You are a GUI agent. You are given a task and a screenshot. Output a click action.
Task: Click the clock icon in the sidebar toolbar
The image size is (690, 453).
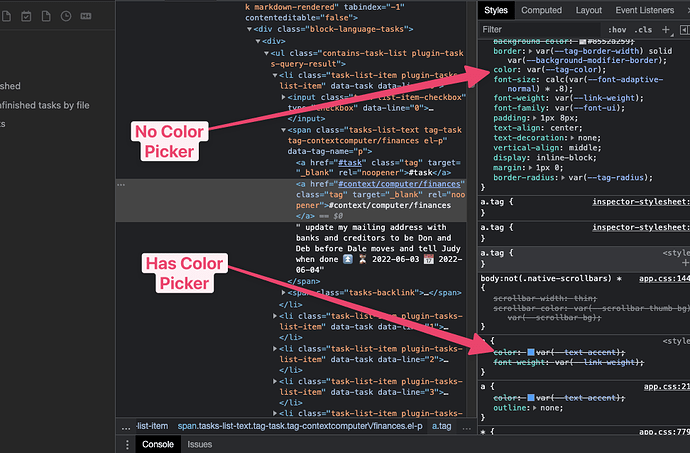coord(66,16)
